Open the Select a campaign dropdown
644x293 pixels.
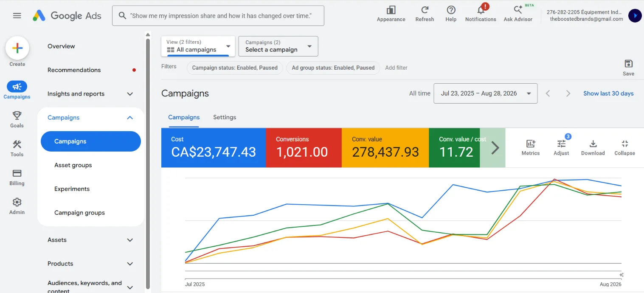click(278, 46)
